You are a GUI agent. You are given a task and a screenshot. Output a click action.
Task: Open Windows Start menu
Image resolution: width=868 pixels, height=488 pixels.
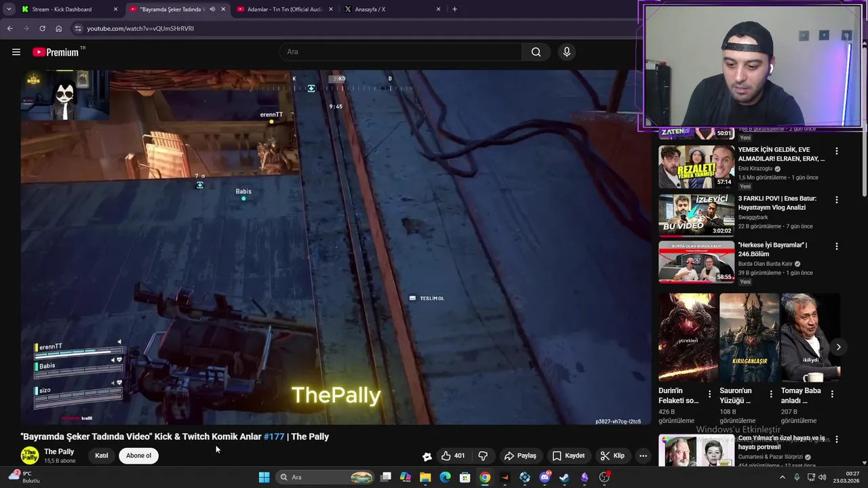(264, 477)
